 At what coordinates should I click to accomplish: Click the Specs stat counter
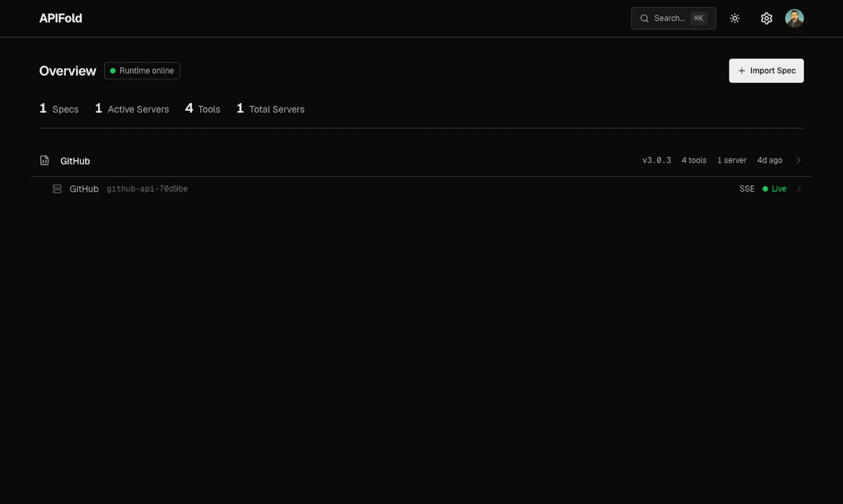pyautogui.click(x=59, y=109)
